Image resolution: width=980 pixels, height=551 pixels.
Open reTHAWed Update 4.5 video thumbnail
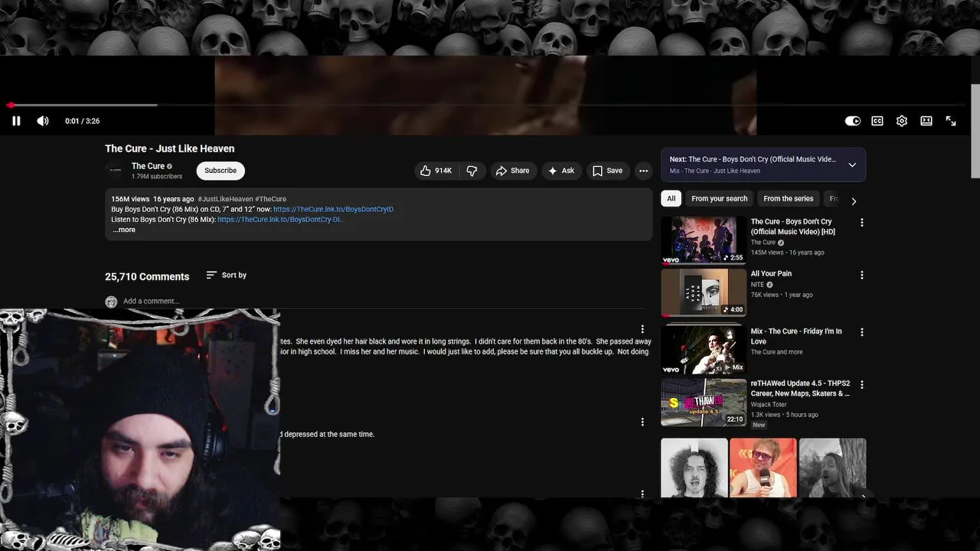[704, 403]
